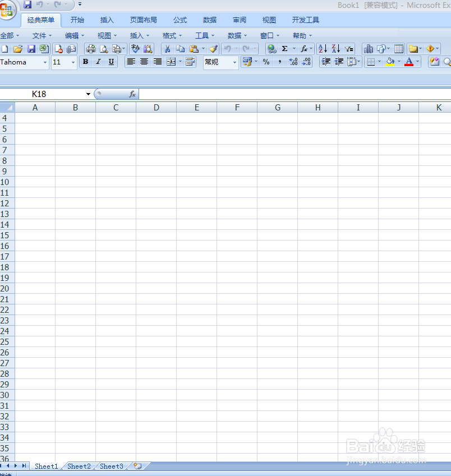This screenshot has height=476, width=451.
Task: Align text left
Action: coord(131,62)
